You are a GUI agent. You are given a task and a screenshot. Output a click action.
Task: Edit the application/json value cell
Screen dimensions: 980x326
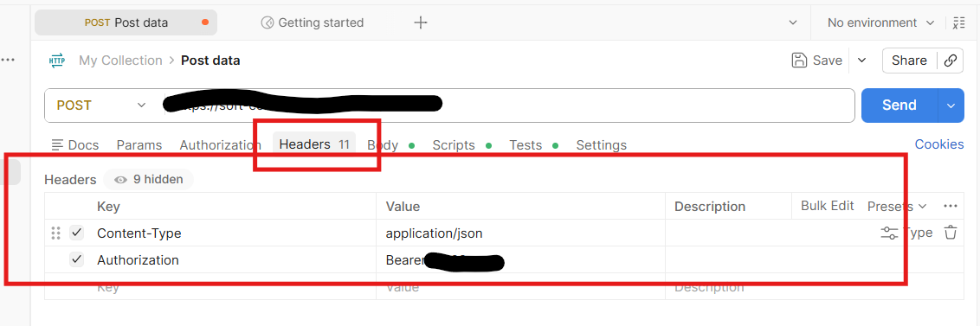(x=520, y=233)
